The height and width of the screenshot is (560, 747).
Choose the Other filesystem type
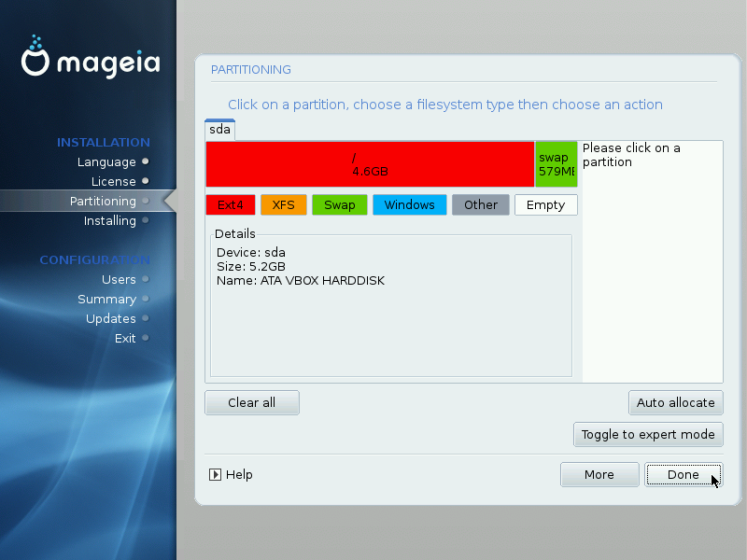tap(481, 204)
